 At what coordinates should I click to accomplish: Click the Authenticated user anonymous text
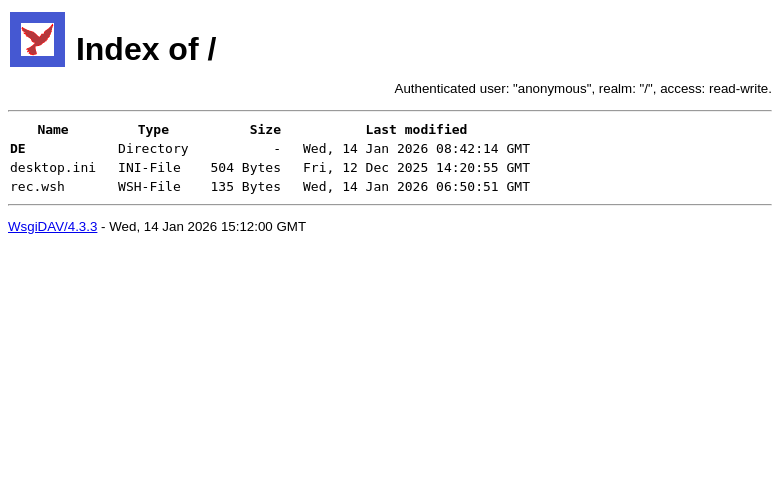coord(583,89)
